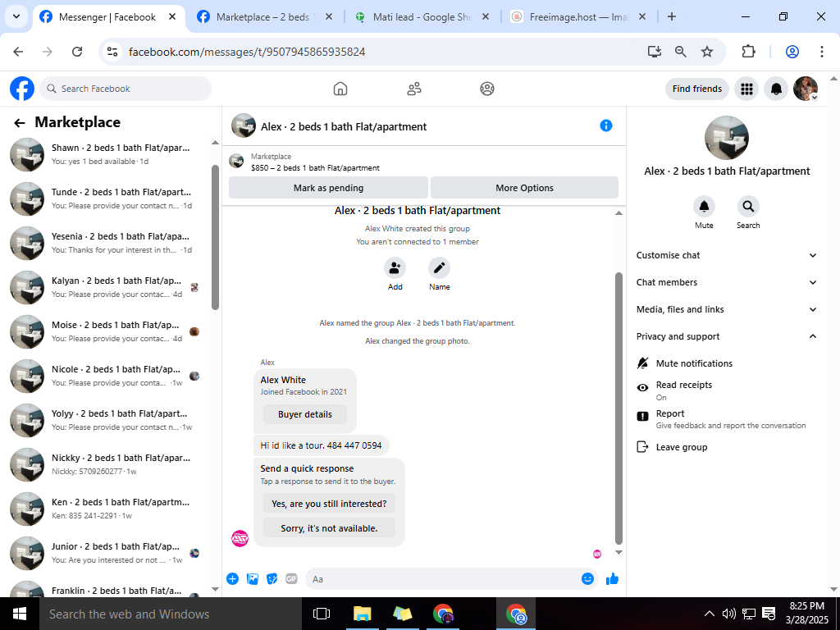The height and width of the screenshot is (630, 840).
Task: Switch to Marketplace – 2 beds tab
Action: pyautogui.click(x=265, y=17)
